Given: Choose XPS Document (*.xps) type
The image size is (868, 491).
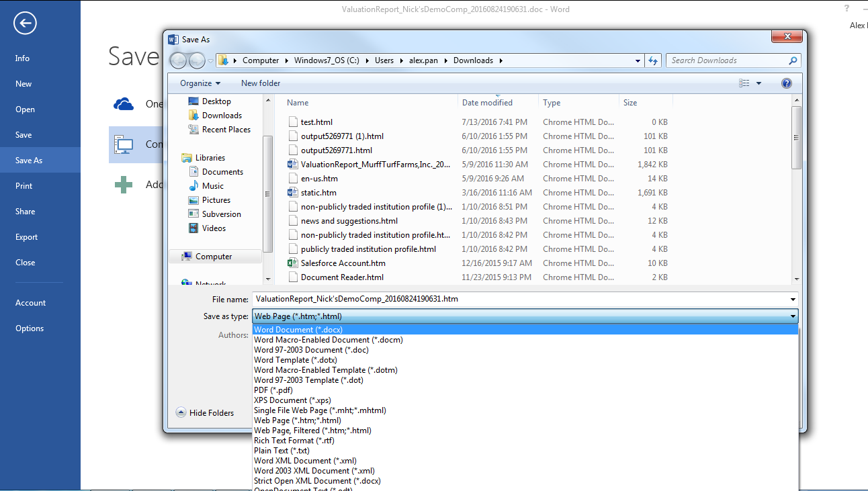Looking at the screenshot, I should coord(525,400).
